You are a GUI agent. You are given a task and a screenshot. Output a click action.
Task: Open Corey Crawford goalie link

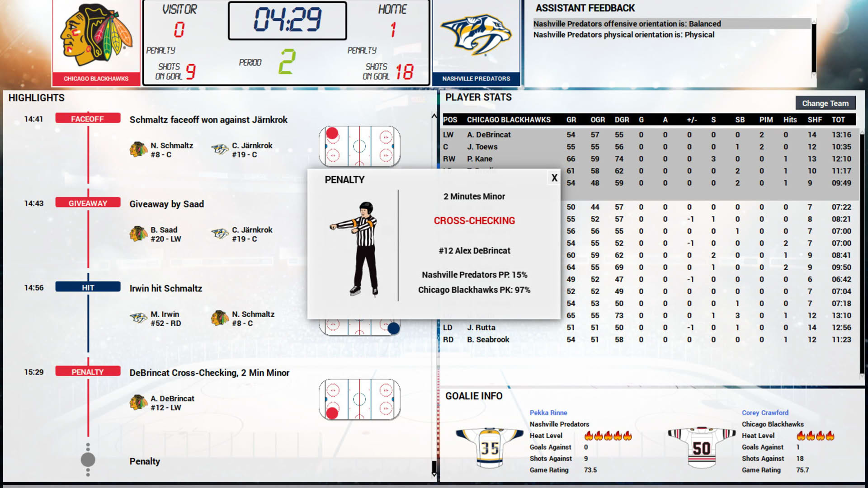coord(765,413)
